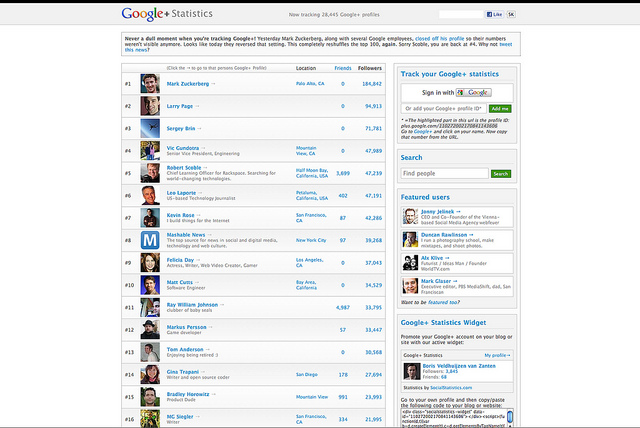Click Vic Gundotra's avatar picture
The height and width of the screenshot is (428, 640).
click(149, 150)
